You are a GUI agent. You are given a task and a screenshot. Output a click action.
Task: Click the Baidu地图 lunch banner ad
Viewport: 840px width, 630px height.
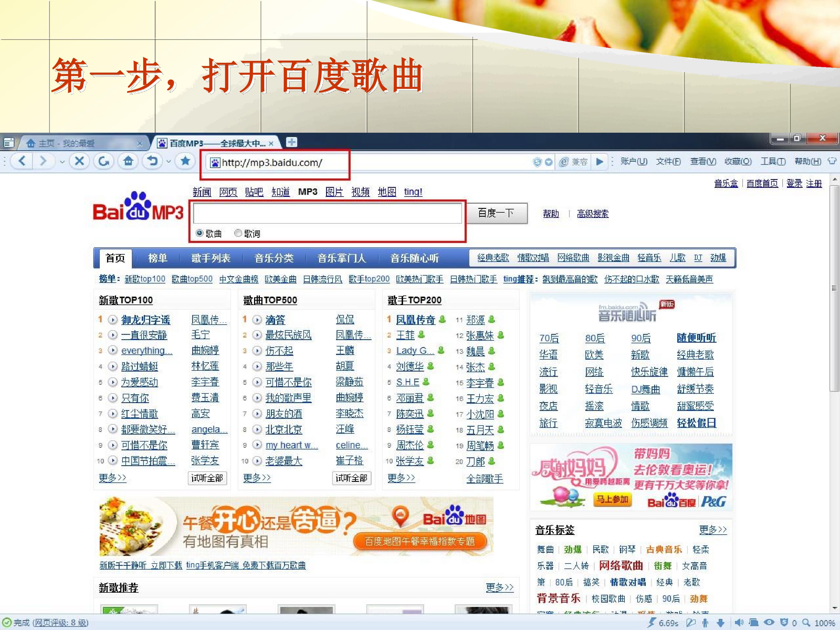(296, 526)
